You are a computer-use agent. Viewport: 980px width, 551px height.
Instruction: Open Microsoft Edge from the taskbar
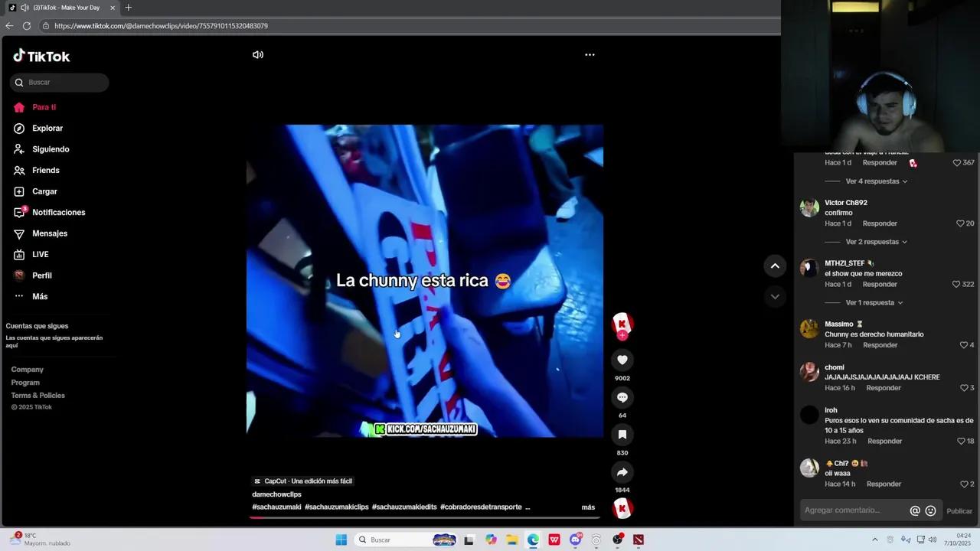click(533, 540)
